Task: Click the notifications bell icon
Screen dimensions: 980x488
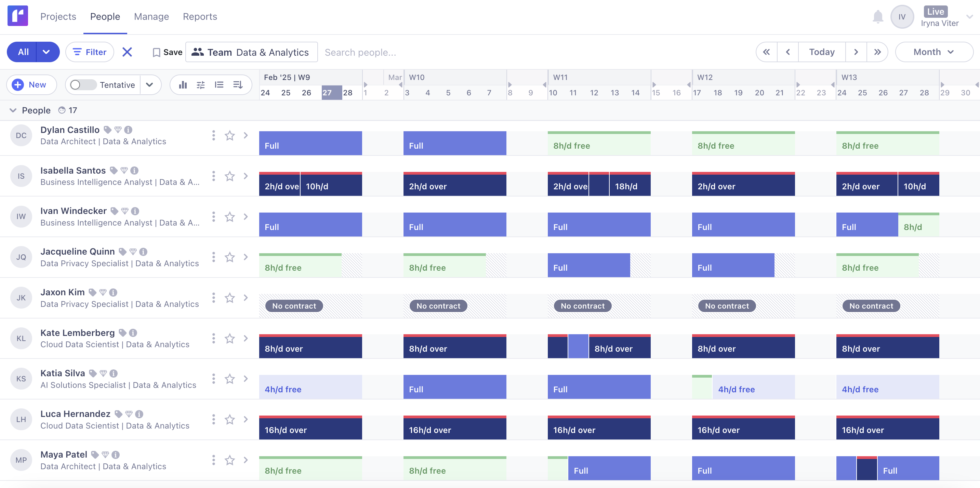Action: (878, 17)
